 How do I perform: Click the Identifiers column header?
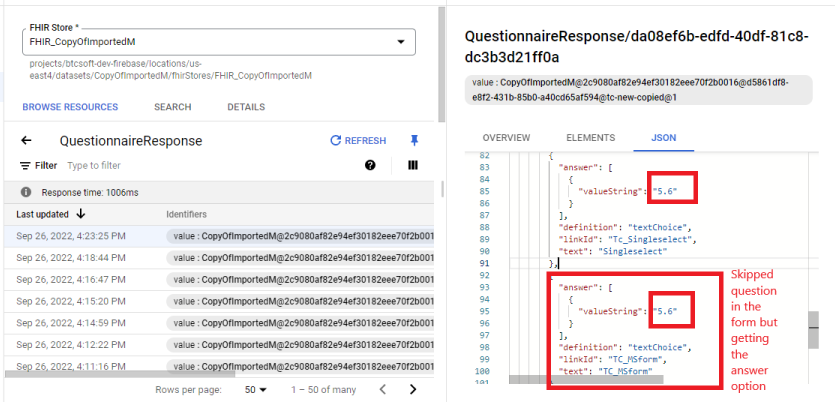click(x=186, y=214)
